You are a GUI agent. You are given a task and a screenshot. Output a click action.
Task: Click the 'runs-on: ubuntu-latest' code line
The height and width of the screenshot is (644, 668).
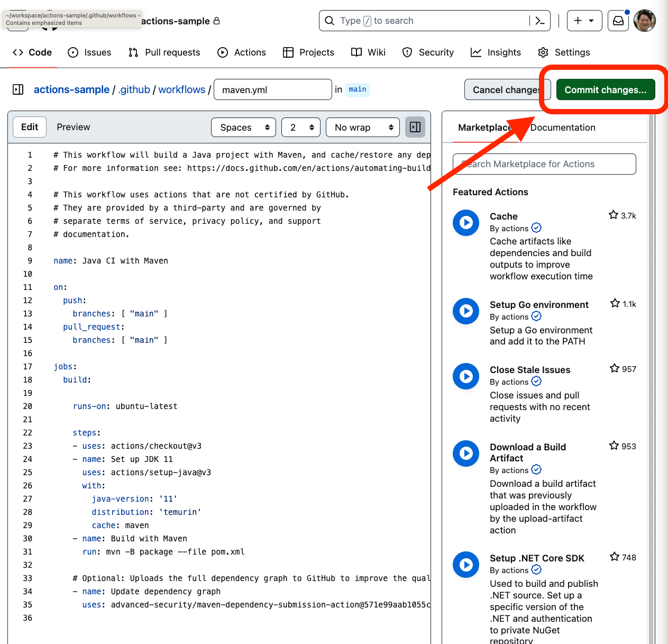(125, 406)
